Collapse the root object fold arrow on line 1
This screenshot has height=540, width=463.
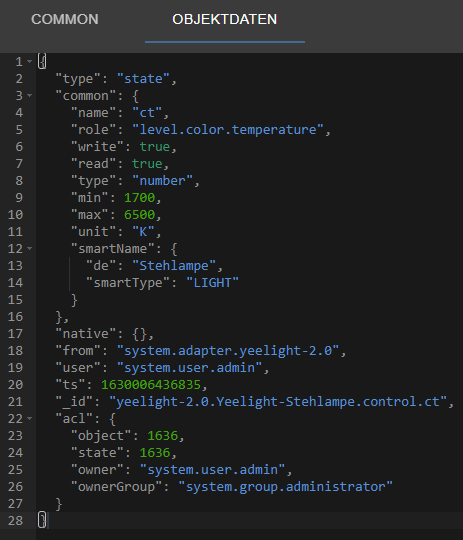pos(30,62)
